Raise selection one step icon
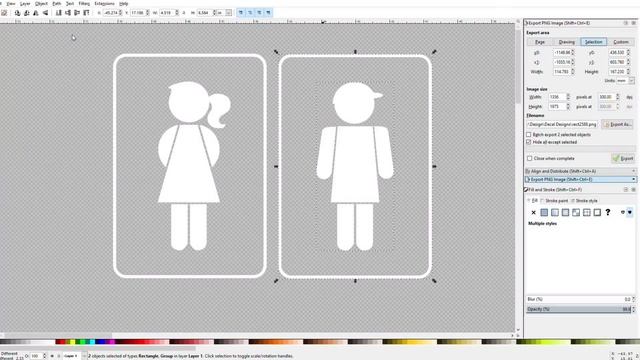This screenshot has height=360, width=640. (77, 13)
